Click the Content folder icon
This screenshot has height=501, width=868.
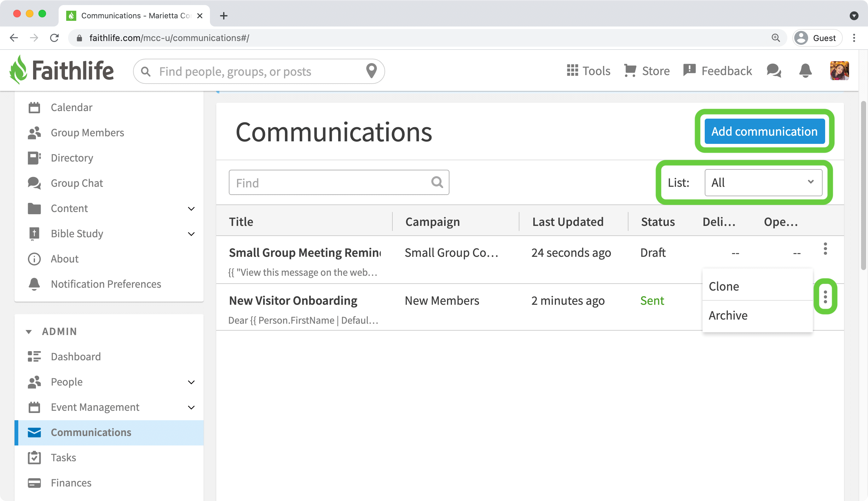pyautogui.click(x=34, y=209)
